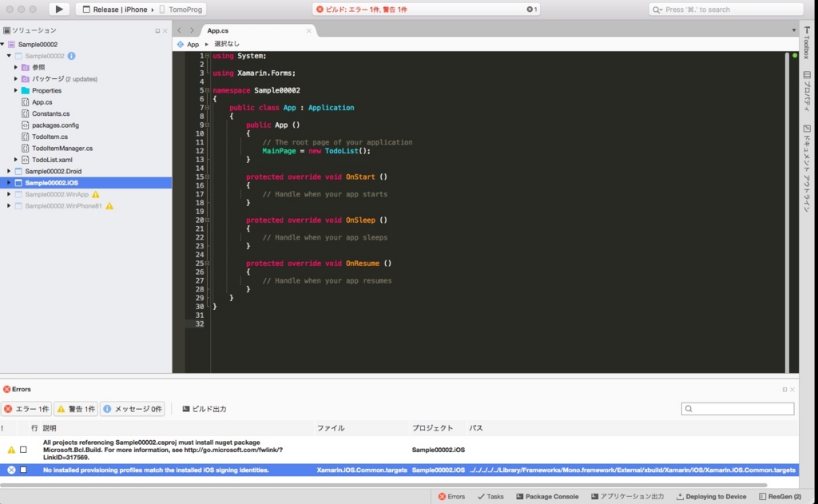
Task: Open the ドキュメント アウトライン side panel
Action: (807, 169)
